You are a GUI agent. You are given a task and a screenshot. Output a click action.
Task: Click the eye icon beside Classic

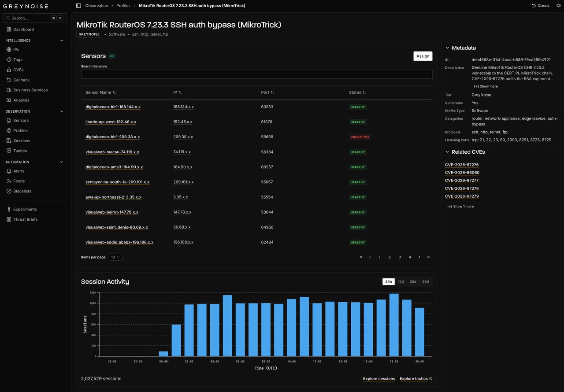pyautogui.click(x=559, y=6)
